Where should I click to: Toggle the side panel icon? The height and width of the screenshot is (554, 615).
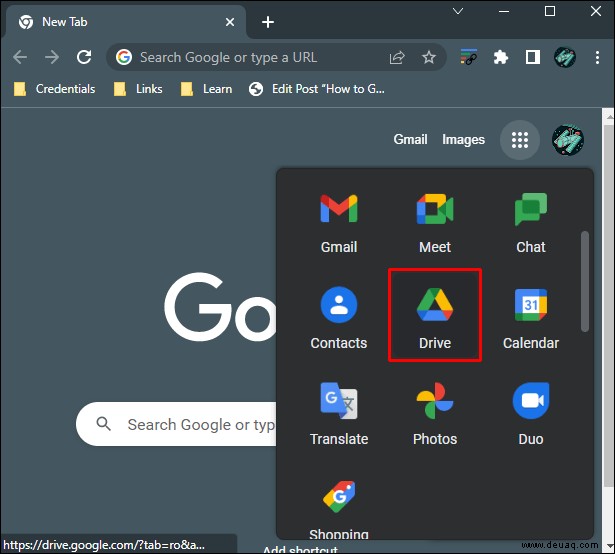(x=533, y=57)
